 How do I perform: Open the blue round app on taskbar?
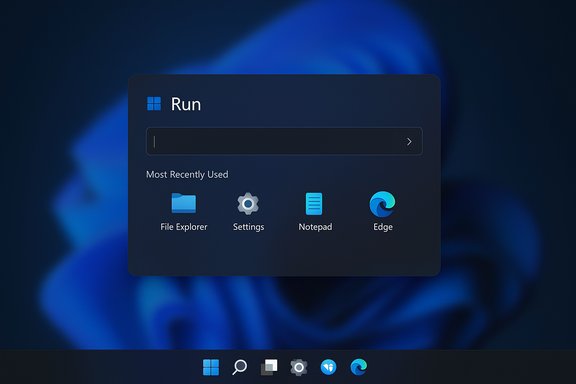coord(328,367)
